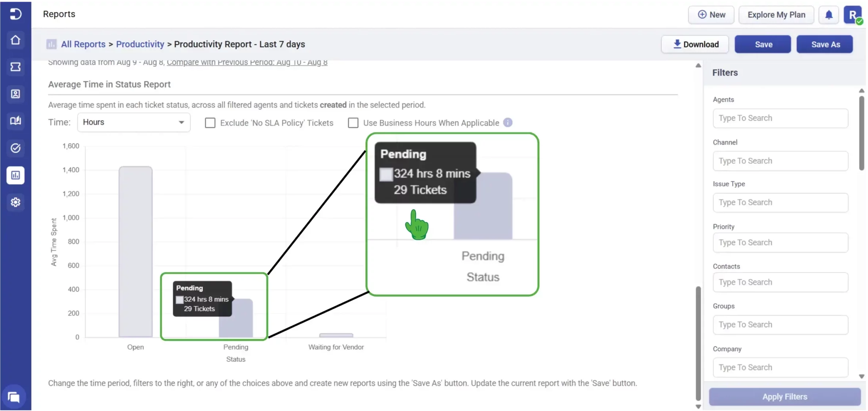Click the 'Reports' page title
Image resolution: width=868 pixels, height=411 pixels.
coord(59,14)
